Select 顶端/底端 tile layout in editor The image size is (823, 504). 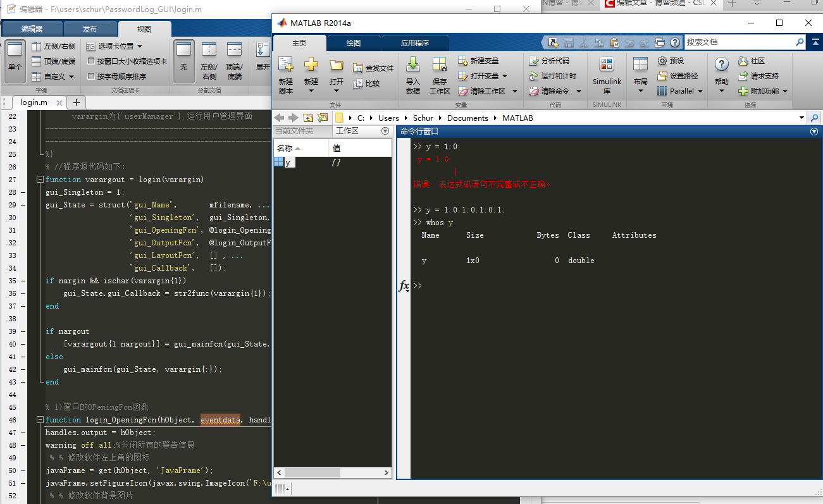click(53, 61)
